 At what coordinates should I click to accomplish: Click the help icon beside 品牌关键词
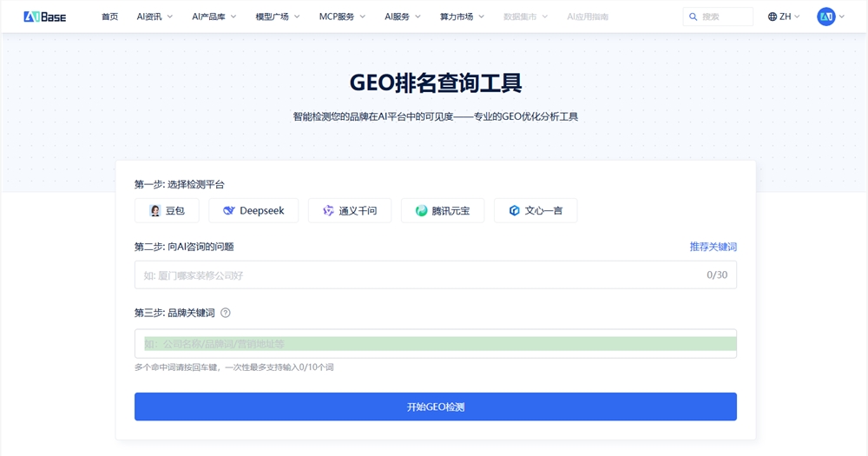(226, 313)
